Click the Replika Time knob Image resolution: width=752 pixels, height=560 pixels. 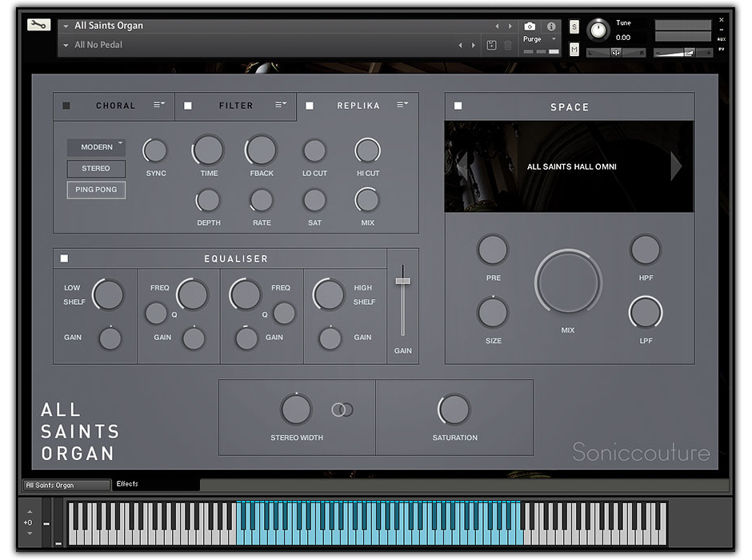(x=209, y=150)
